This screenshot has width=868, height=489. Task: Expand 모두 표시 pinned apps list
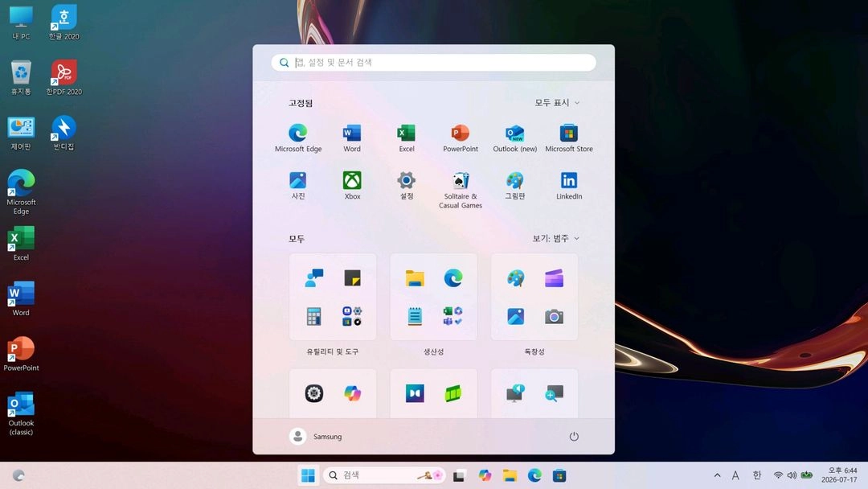557,102
